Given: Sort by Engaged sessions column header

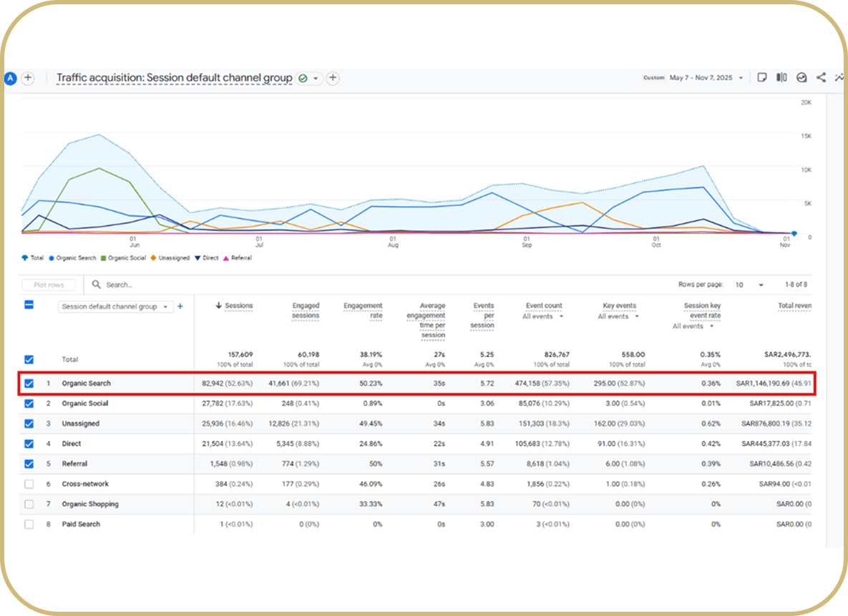Looking at the screenshot, I should (x=306, y=311).
